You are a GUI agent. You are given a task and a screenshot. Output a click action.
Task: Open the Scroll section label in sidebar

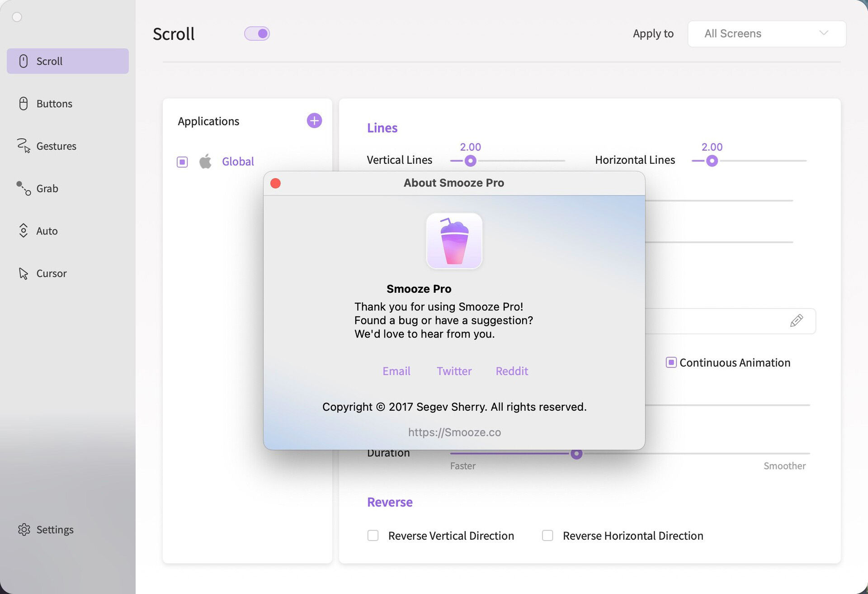[x=50, y=61]
